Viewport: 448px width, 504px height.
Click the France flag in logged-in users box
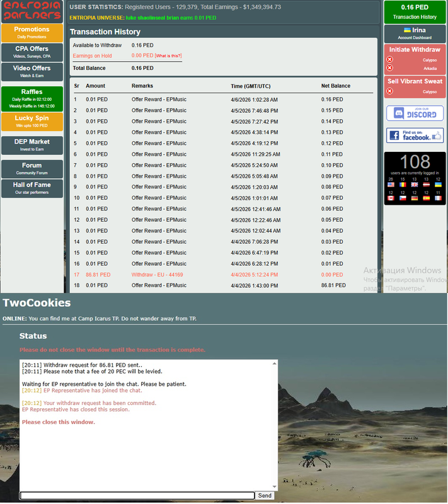point(438,198)
